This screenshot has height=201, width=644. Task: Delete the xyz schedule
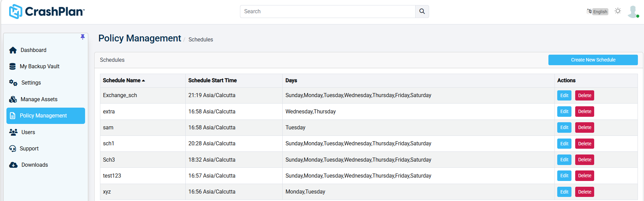(585, 192)
